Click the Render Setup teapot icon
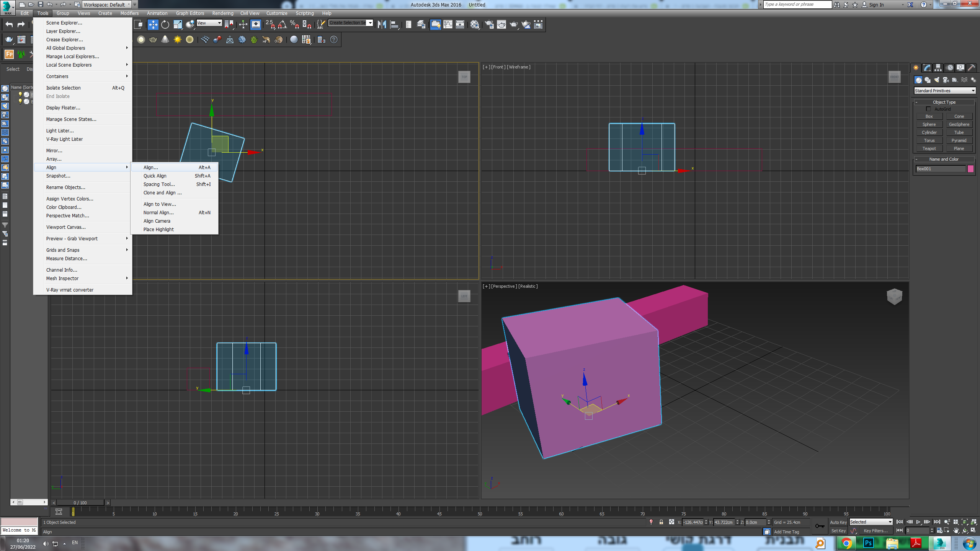This screenshot has width=980, height=551. [x=489, y=25]
